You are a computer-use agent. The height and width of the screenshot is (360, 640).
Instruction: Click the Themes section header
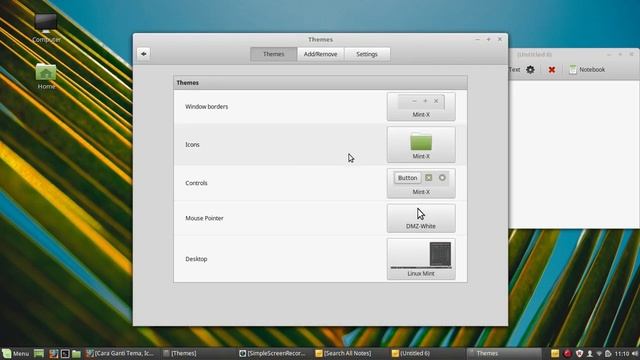[x=320, y=83]
